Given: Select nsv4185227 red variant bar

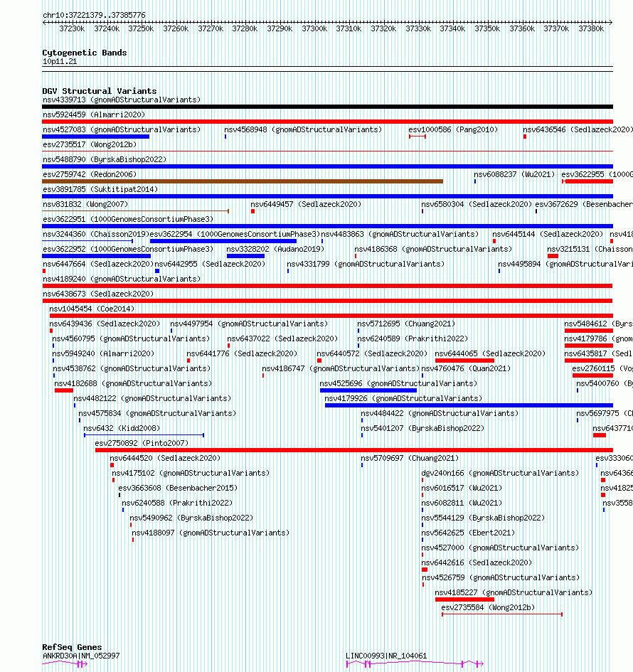Looking at the screenshot, I should (464, 599).
